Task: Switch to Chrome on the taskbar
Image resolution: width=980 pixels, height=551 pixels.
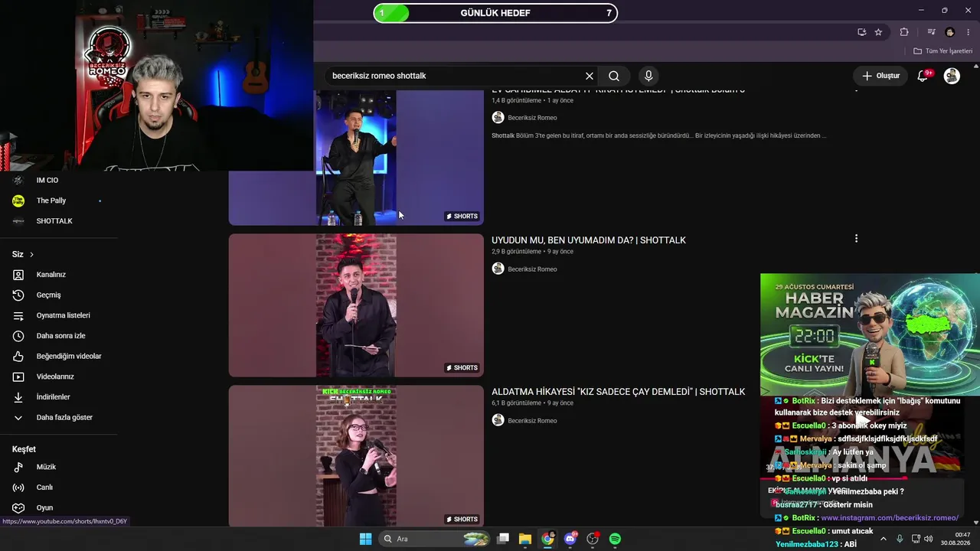Action: pyautogui.click(x=547, y=539)
